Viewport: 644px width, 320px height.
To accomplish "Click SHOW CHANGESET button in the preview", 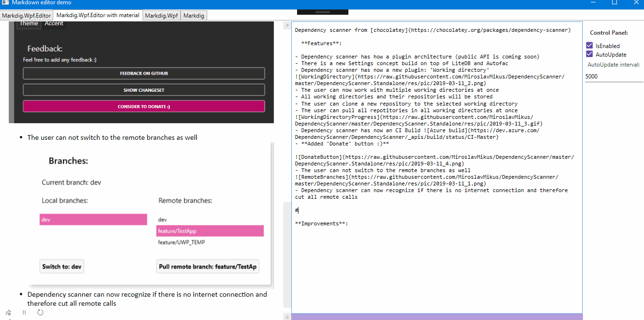I will coord(144,90).
